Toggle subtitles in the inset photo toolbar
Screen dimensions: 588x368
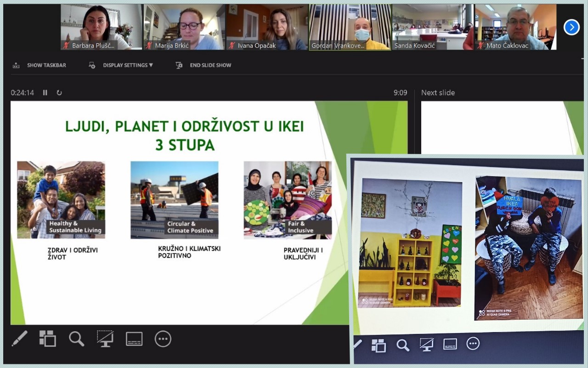coord(450,344)
